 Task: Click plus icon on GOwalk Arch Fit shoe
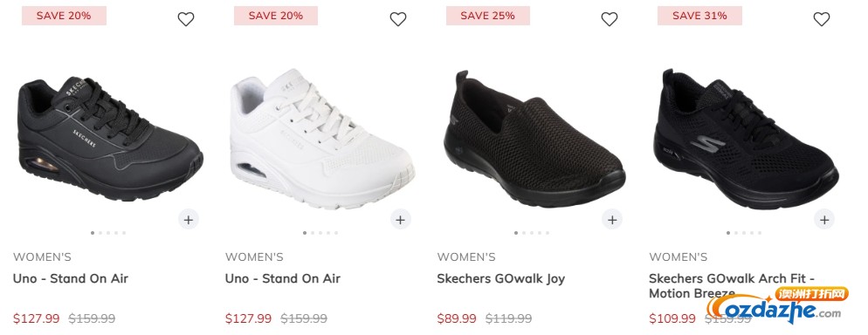823,220
